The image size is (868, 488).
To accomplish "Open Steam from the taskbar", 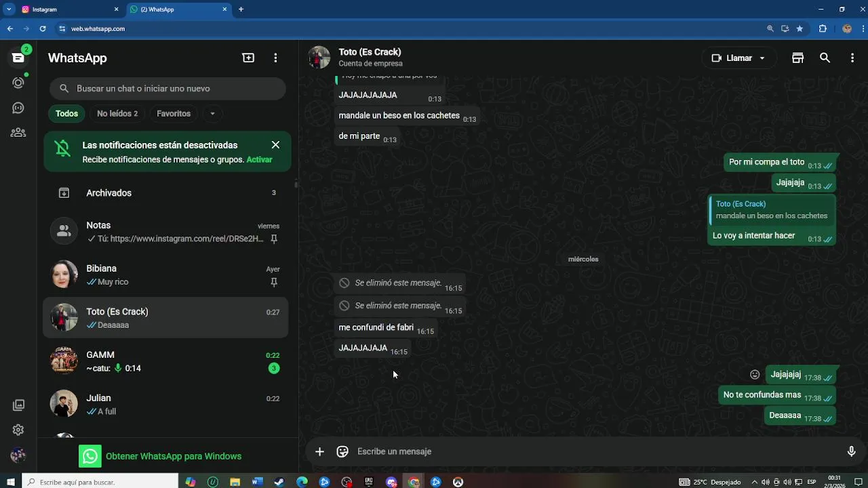I will [x=279, y=482].
